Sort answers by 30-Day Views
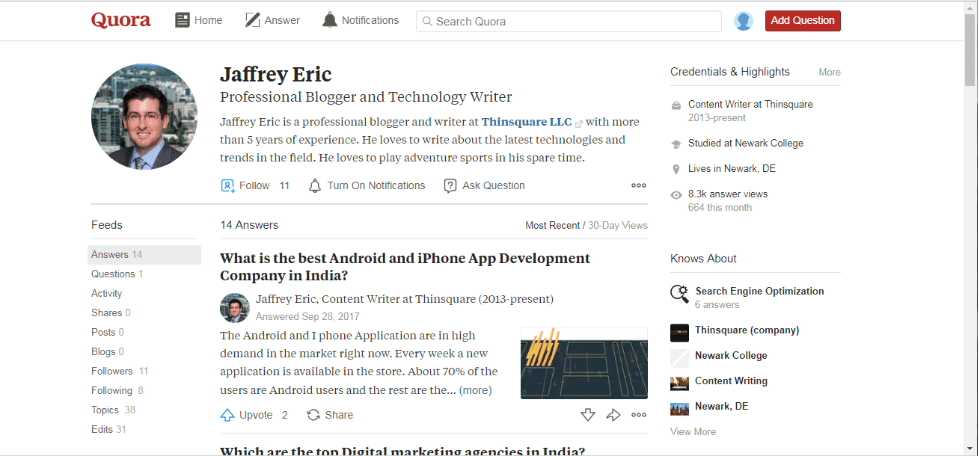Viewport: 980px width, 456px height. pos(618,225)
